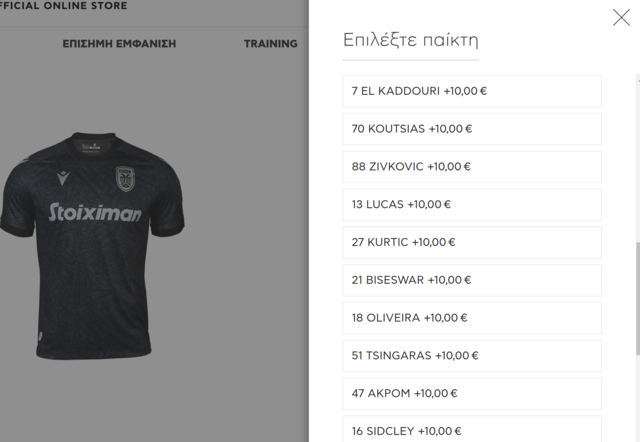Viewport: 640px width, 442px height.
Task: Open the TRAINING menu item
Action: (x=271, y=44)
